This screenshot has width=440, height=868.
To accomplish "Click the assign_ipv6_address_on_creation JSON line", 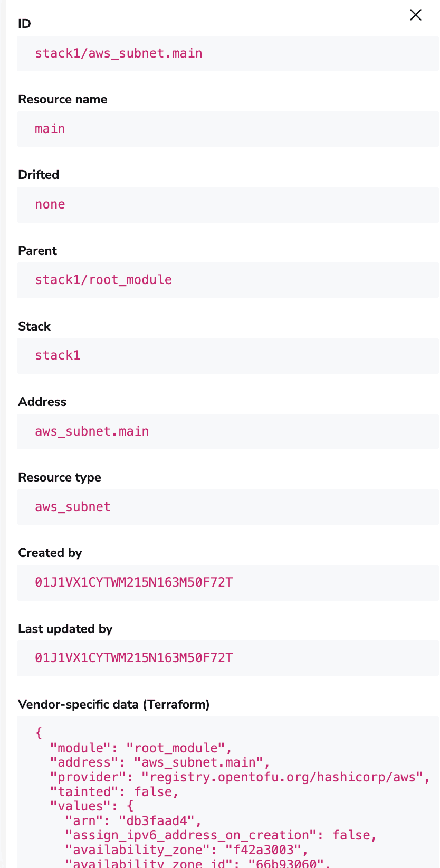I will [221, 835].
